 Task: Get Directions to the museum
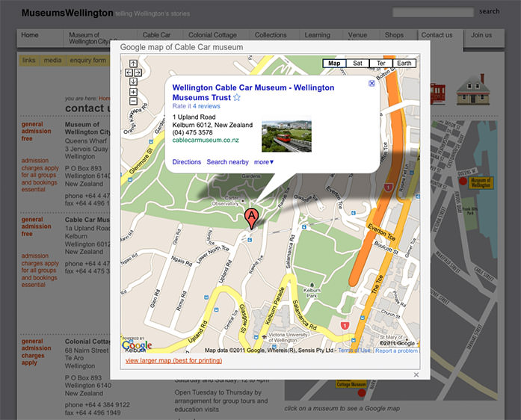186,162
